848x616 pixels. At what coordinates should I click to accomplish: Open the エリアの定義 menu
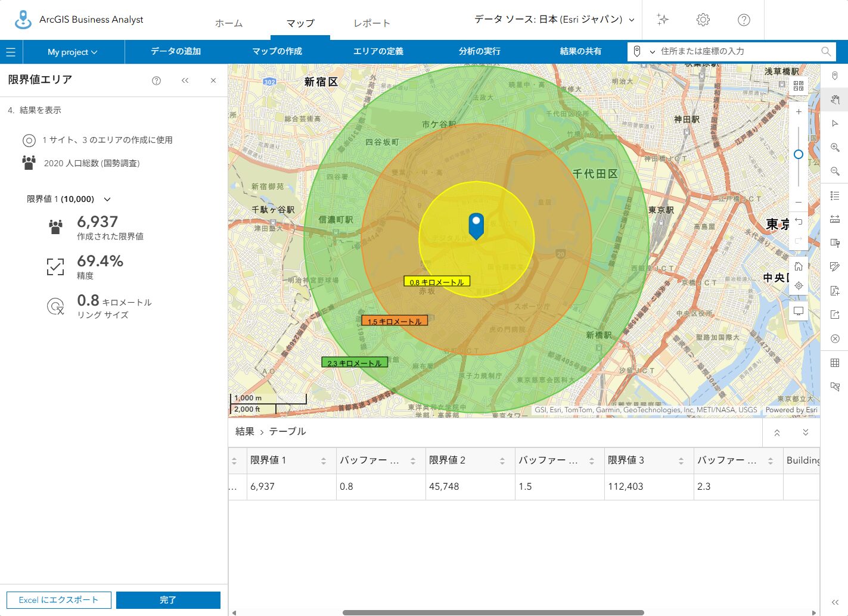point(378,51)
